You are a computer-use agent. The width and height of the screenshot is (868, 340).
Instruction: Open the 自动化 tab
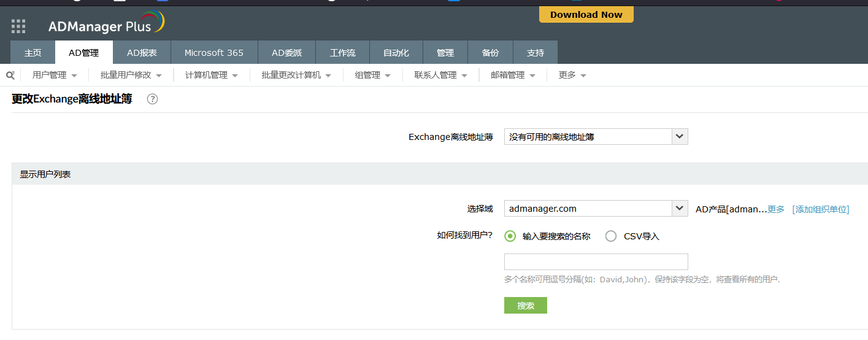(396, 53)
